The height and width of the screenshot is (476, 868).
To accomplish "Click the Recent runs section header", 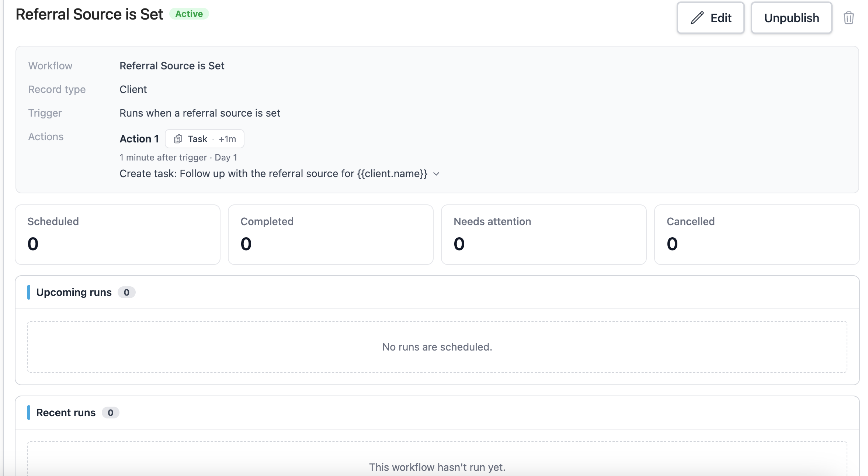I will pos(66,413).
